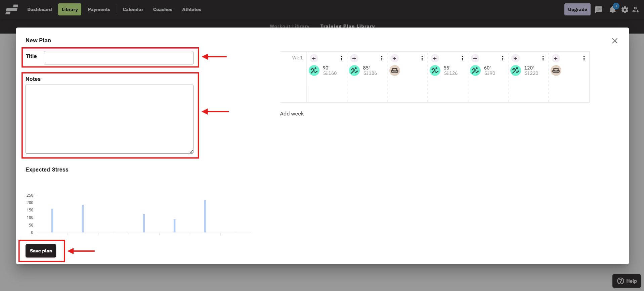Screen dimensions: 644x291
Task: Open the Payments tab
Action: [99, 9]
